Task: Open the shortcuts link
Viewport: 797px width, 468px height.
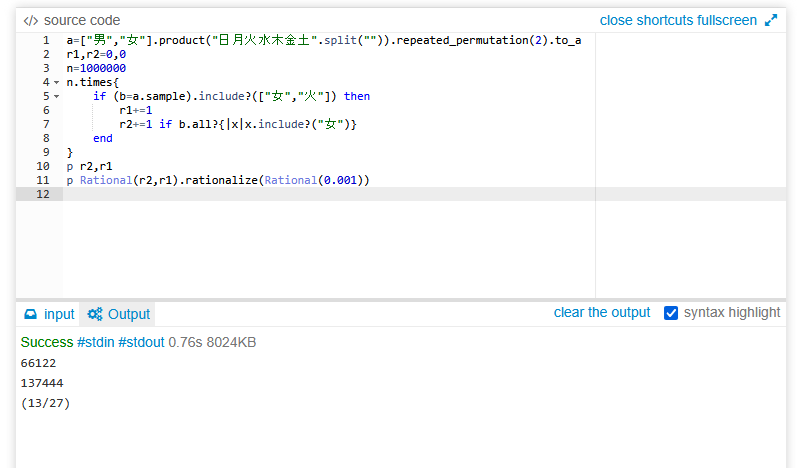Action: [664, 20]
